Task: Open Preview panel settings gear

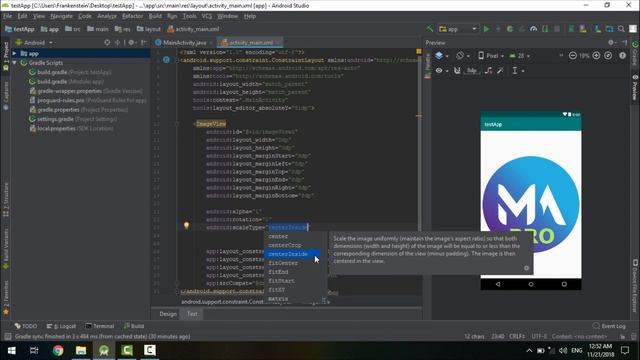Action: pyautogui.click(x=611, y=42)
